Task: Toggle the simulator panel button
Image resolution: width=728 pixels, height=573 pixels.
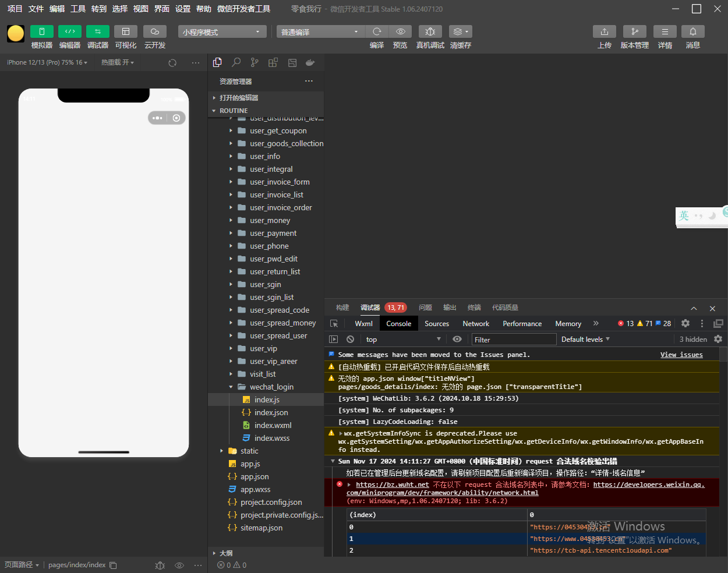Action: (x=41, y=31)
